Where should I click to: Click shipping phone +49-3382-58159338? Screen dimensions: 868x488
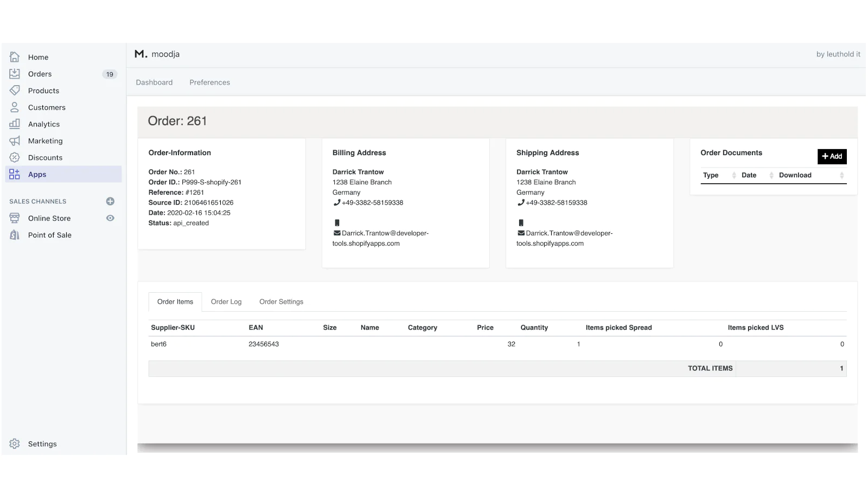point(557,203)
